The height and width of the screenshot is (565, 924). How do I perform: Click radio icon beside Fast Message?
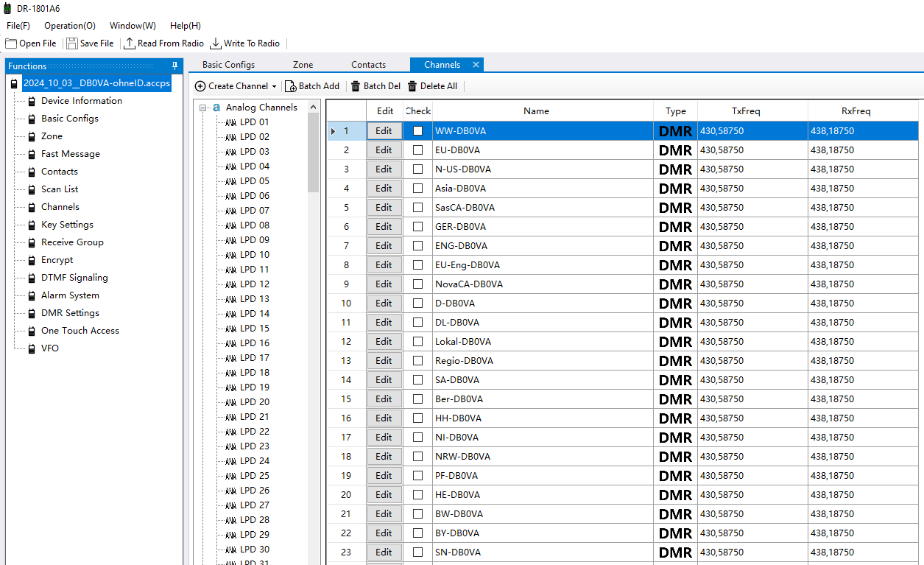(32, 154)
